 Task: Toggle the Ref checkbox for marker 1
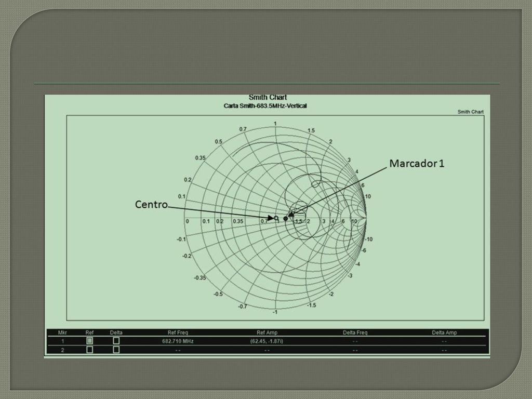[x=89, y=341]
